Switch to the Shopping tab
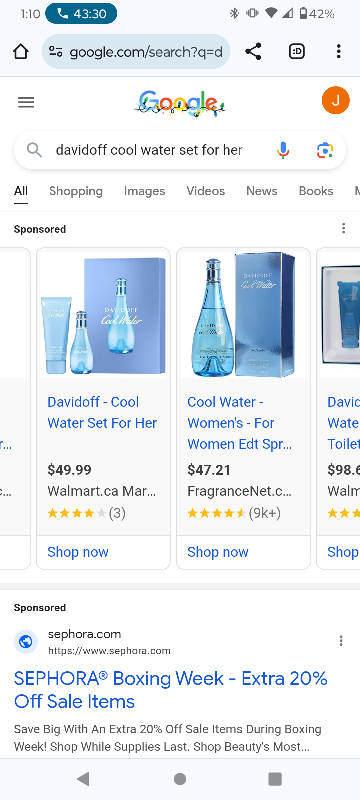 [76, 191]
